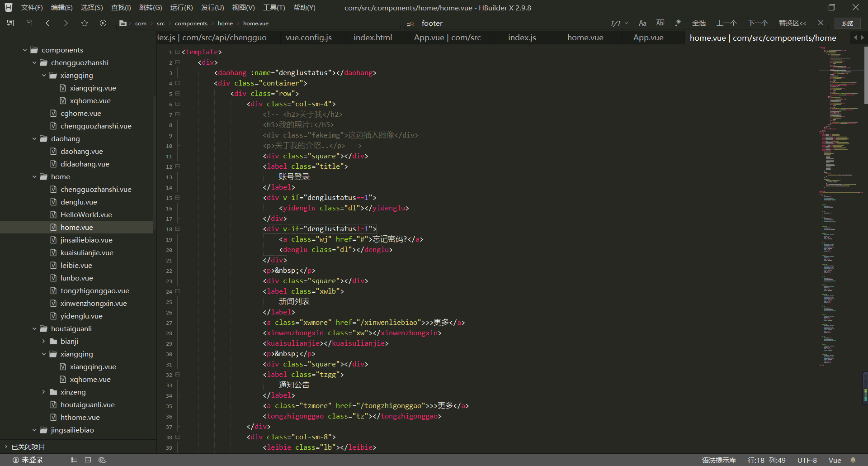Open the 编辑(E) menu

pyautogui.click(x=61, y=8)
